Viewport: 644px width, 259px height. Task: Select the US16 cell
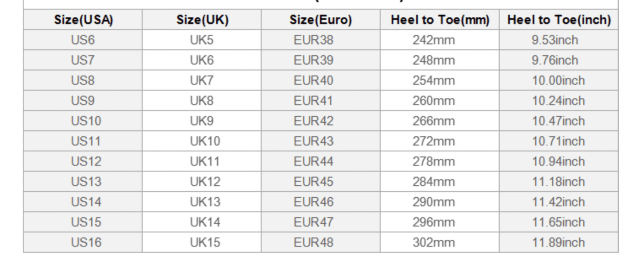click(x=86, y=242)
